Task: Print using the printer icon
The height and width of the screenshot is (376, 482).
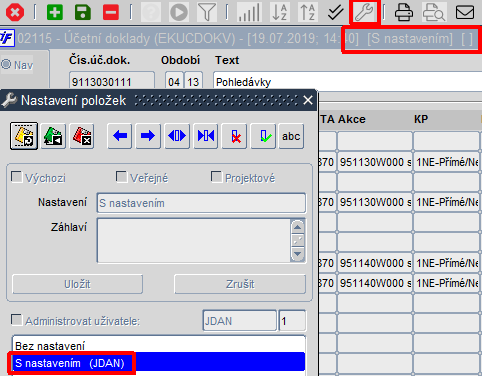Action: [x=404, y=12]
